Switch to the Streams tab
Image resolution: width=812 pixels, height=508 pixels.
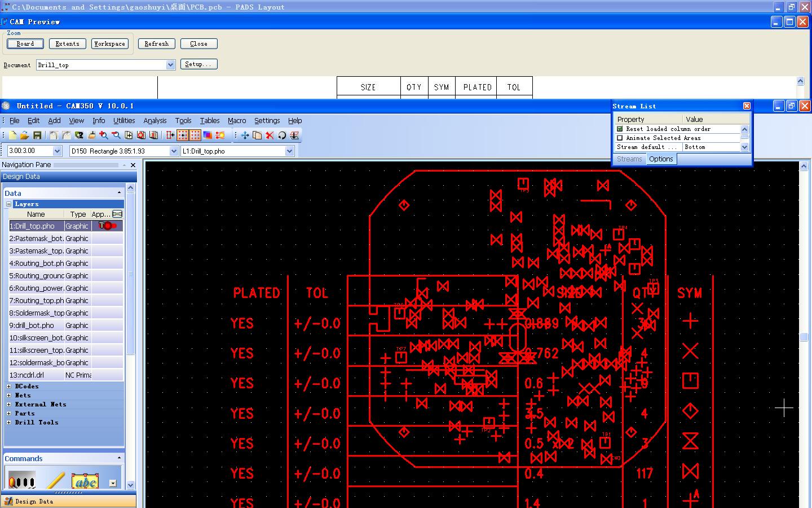pos(629,159)
